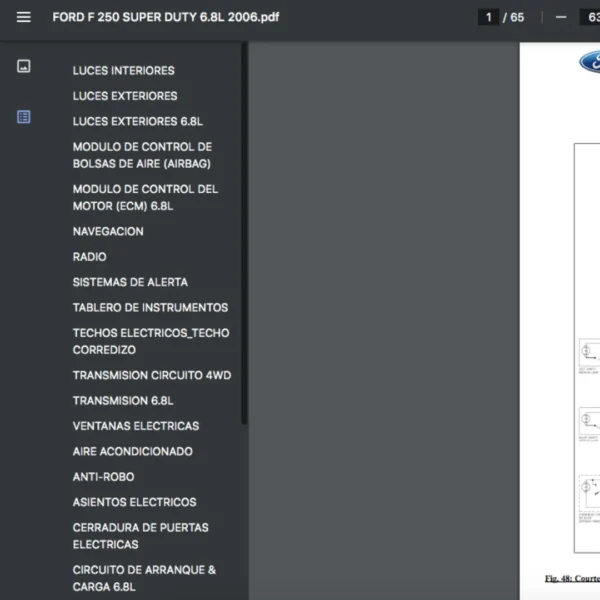This screenshot has width=600, height=600.
Task: Click the zoom out minus button
Action: coord(561,17)
